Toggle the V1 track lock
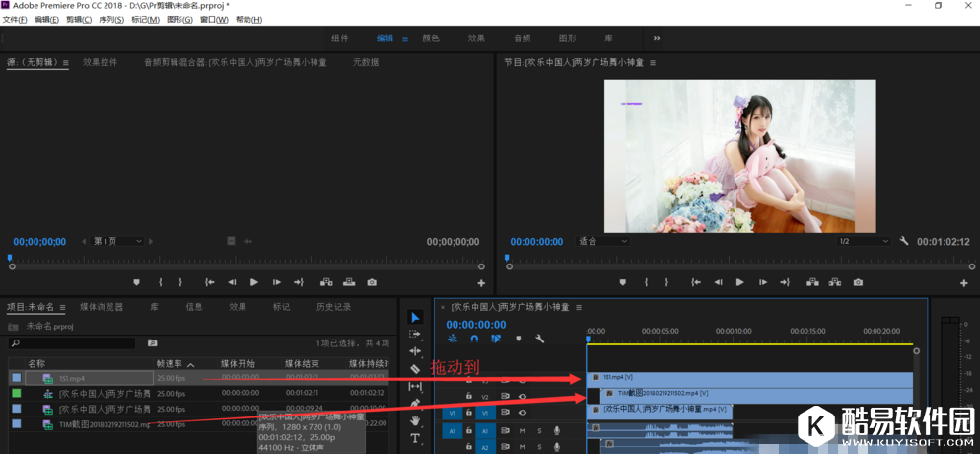This screenshot has height=454, width=980. coord(469,413)
